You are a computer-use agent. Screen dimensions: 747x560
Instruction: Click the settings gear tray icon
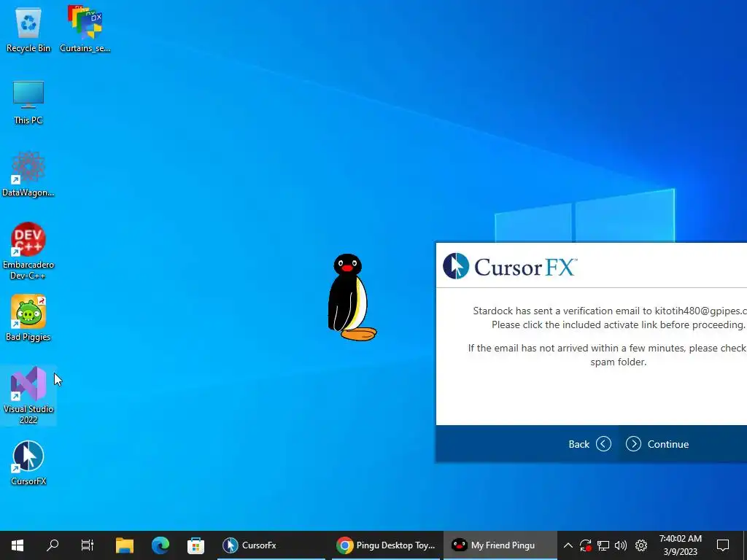[641, 545]
